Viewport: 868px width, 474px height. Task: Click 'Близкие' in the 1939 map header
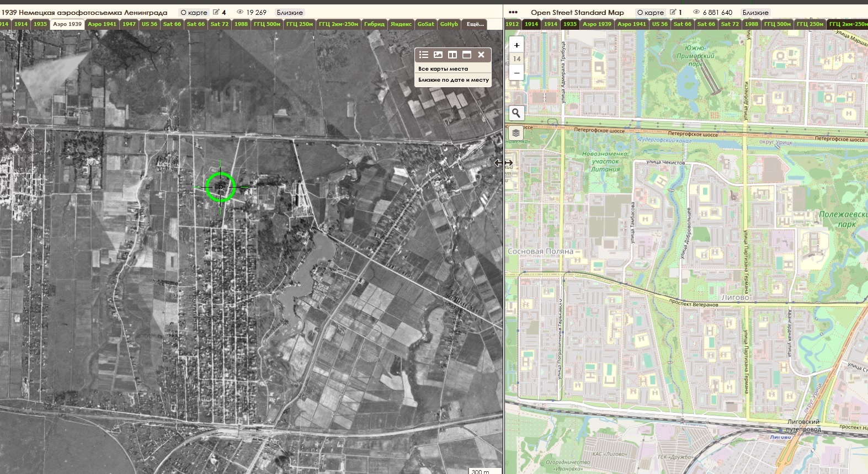[x=290, y=12]
